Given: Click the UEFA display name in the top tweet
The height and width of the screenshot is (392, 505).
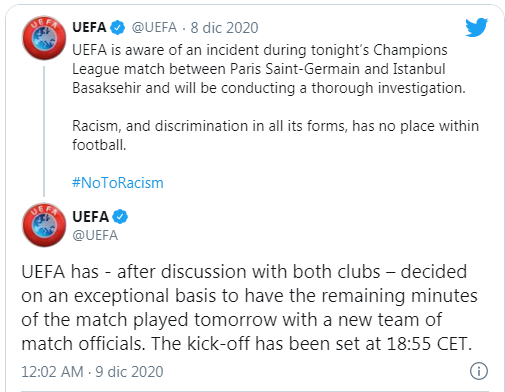Looking at the screenshot, I should [x=89, y=27].
